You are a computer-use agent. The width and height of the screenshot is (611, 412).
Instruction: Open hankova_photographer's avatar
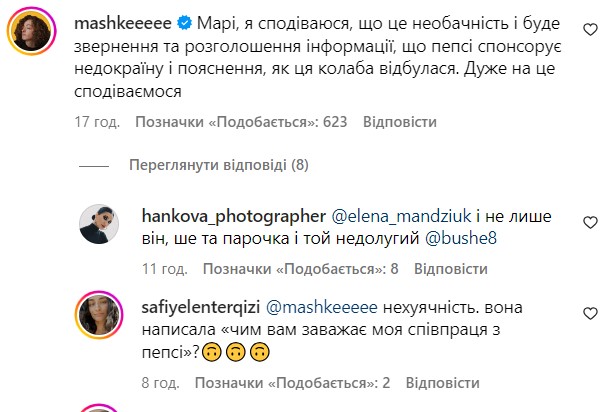pyautogui.click(x=99, y=223)
